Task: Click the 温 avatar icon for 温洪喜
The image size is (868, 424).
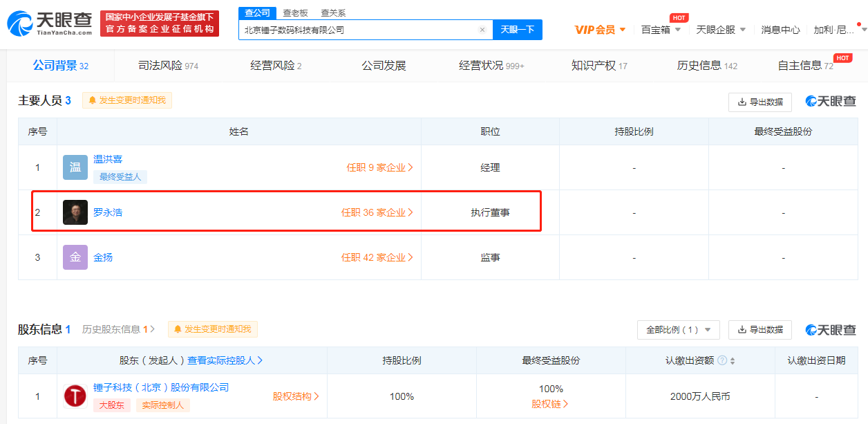Action: pyautogui.click(x=75, y=167)
